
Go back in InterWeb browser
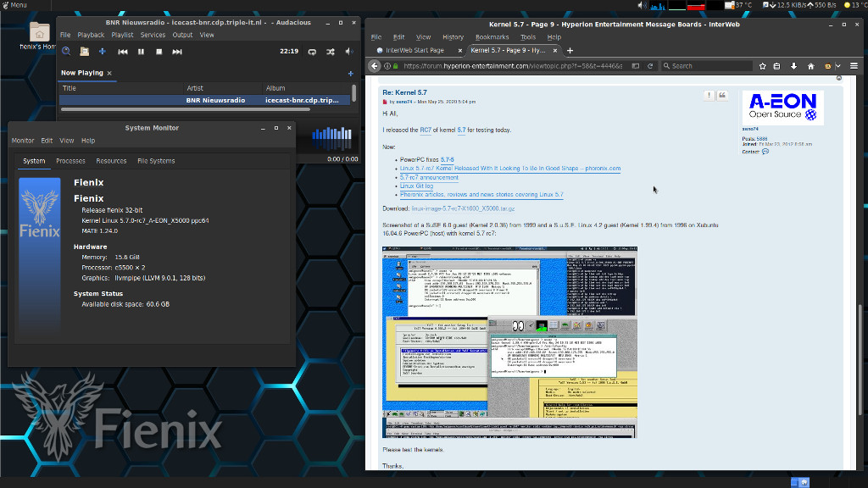pyautogui.click(x=375, y=66)
